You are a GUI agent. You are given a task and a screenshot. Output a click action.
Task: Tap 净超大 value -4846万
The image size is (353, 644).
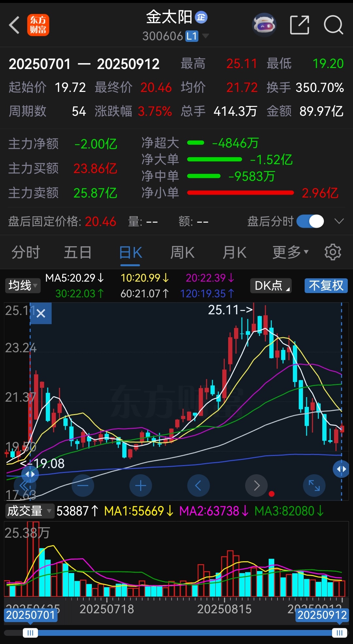tap(235, 143)
